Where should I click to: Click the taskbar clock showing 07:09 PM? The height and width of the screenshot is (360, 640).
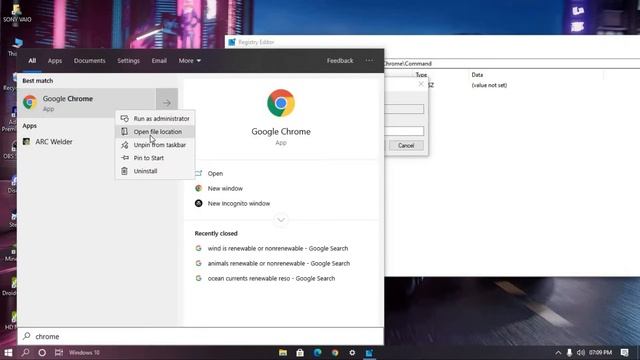point(600,353)
